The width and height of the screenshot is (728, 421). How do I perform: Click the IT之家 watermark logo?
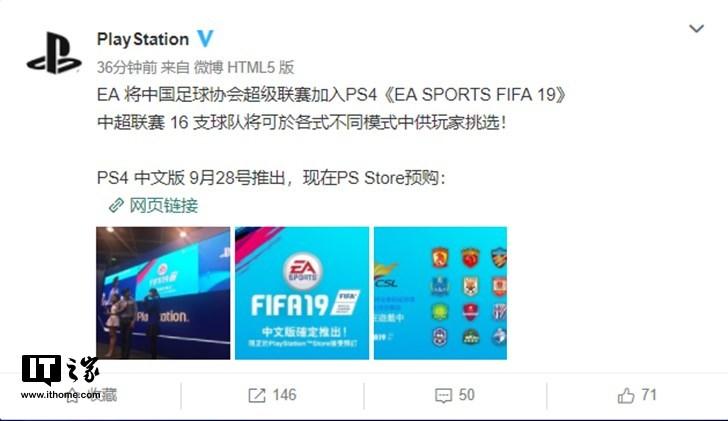[x=60, y=370]
